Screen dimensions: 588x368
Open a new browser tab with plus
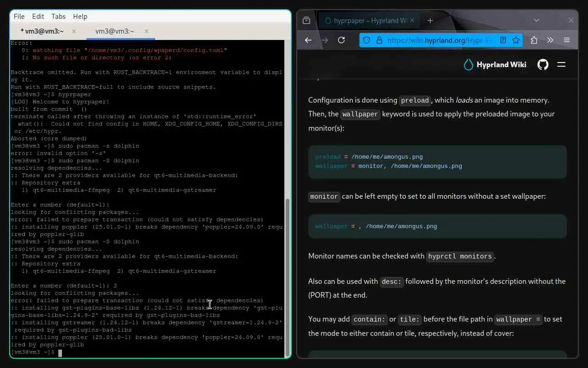[430, 21]
